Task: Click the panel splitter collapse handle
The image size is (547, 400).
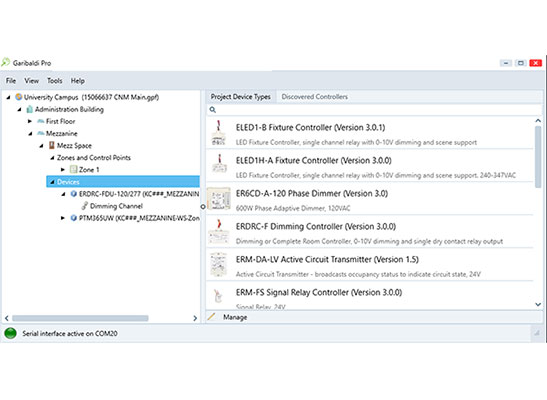Action: pos(203,206)
